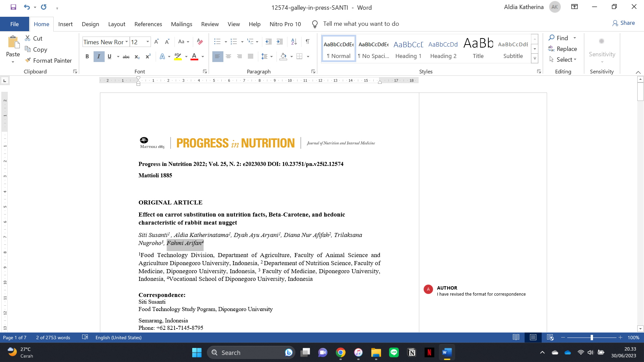Screen dimensions: 644x362
Task: Expand the font size dropdown
Action: pos(148,42)
